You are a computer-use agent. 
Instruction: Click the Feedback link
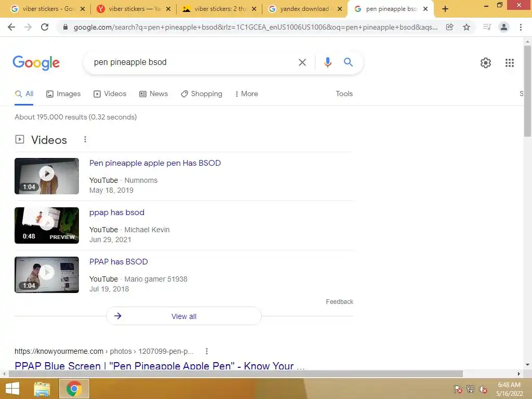pos(339,302)
